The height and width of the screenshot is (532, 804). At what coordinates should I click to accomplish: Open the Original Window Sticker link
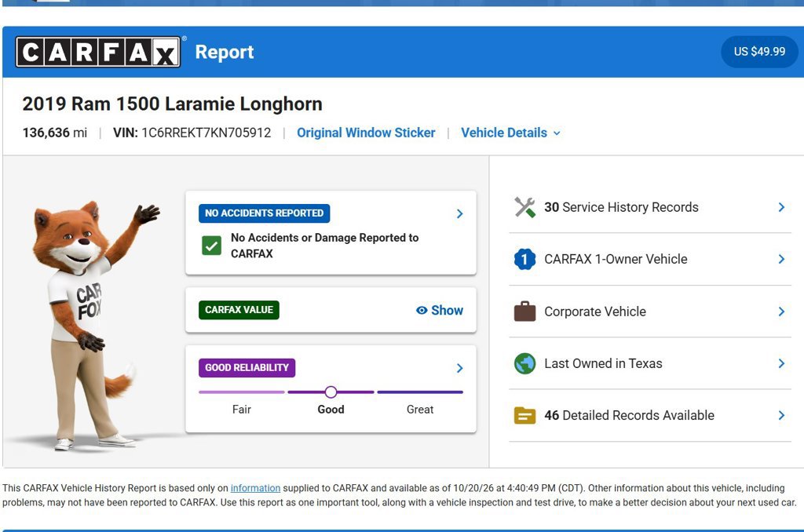(x=366, y=133)
